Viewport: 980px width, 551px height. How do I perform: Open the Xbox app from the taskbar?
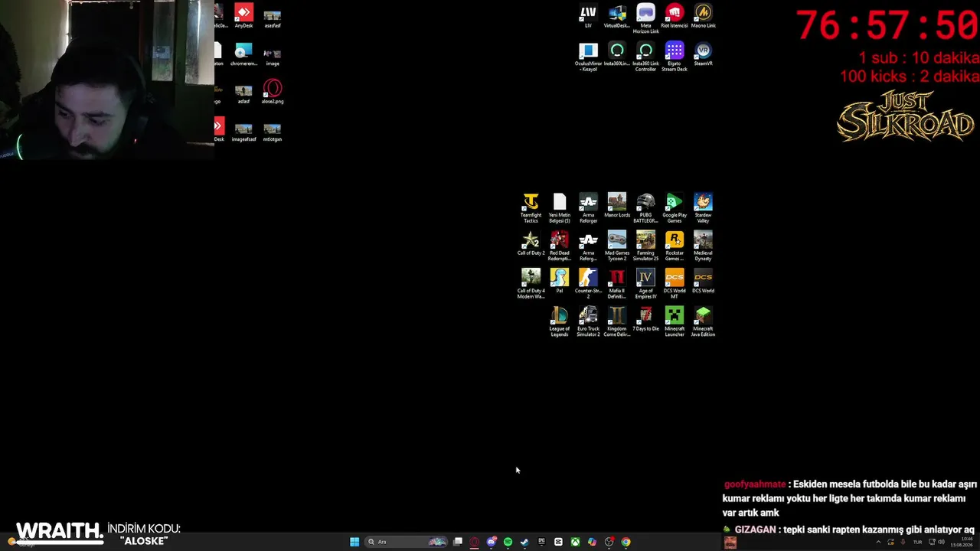[575, 542]
